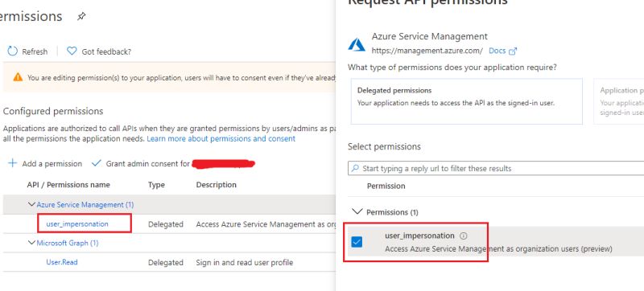Click the external link icon beside Docs

point(513,51)
